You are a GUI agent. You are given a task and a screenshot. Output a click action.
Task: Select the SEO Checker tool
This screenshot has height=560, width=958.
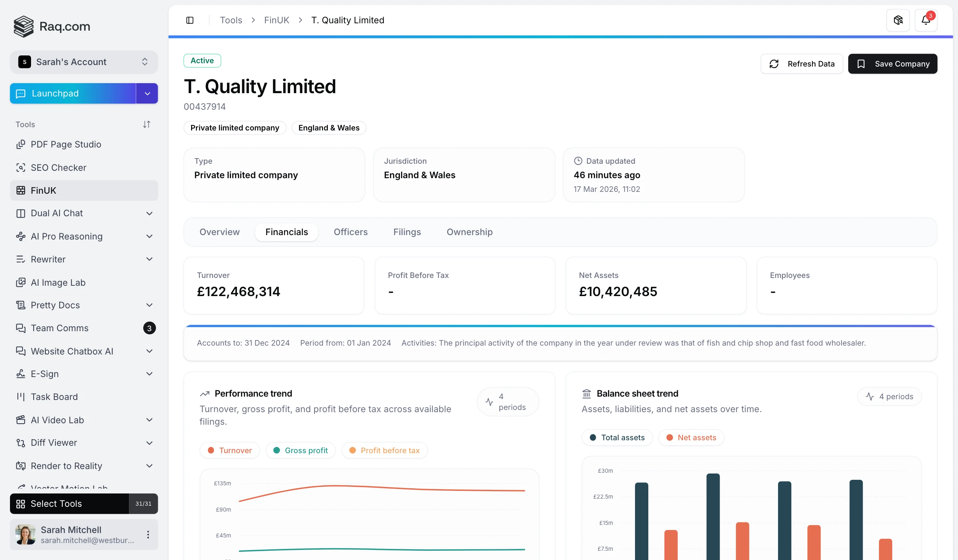[x=58, y=167]
